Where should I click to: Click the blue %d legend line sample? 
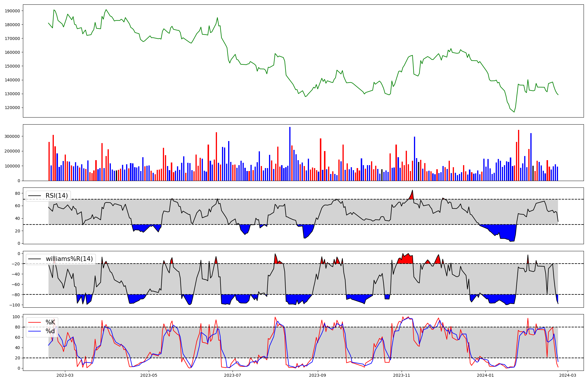(34, 331)
